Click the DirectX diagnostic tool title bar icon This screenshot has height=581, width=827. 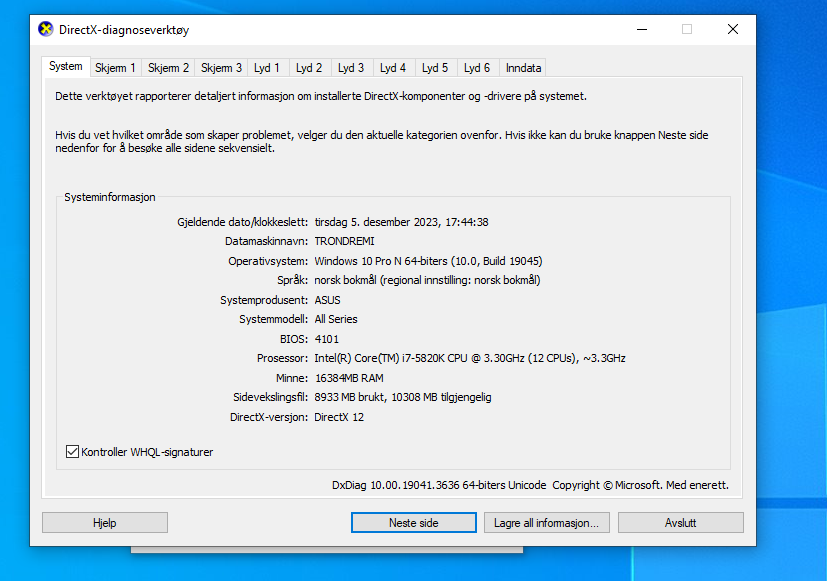pyautogui.click(x=46, y=29)
